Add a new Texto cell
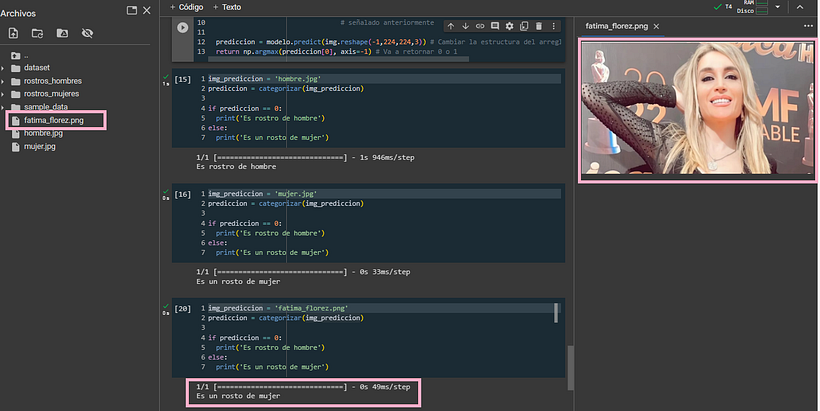Screen dimensions: 820x411 (227, 7)
